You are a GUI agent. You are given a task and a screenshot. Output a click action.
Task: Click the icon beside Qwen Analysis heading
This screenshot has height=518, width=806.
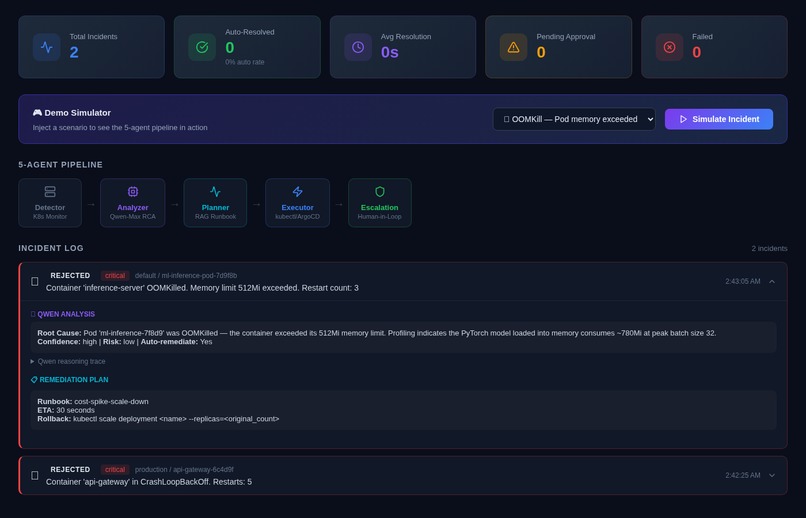tap(33, 314)
